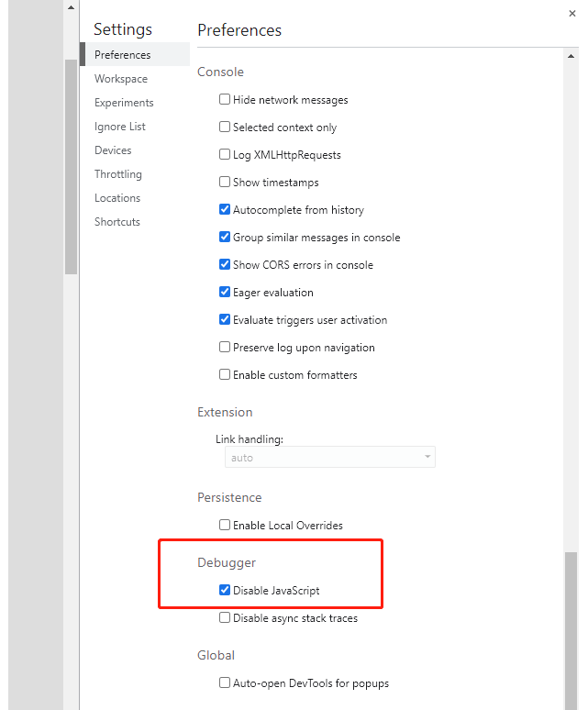Click the preferences scrollbar up arrow
588x710 pixels.
[x=571, y=56]
